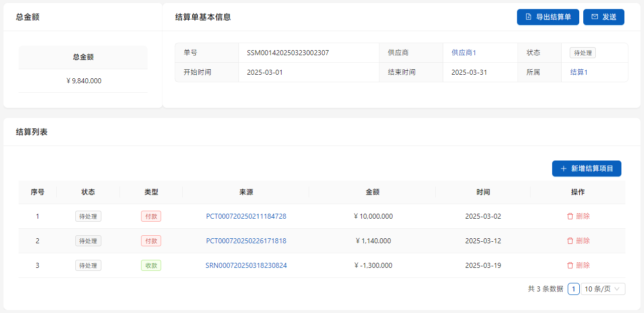Click the 时间 column header
The image size is (644, 313).
click(x=483, y=192)
